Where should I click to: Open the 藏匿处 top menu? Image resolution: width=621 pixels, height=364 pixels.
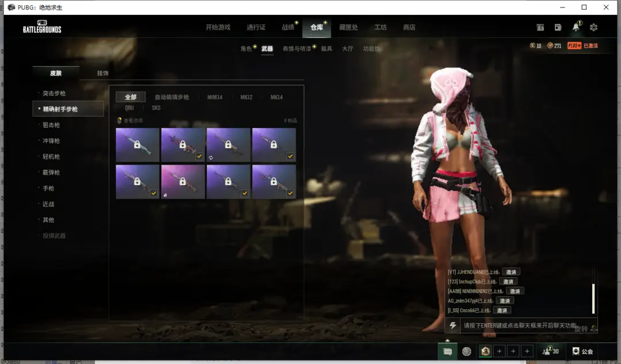coord(348,28)
